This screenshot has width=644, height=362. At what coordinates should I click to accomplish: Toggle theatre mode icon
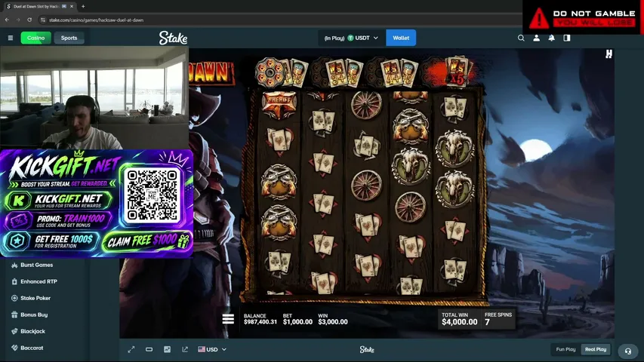[149, 349]
